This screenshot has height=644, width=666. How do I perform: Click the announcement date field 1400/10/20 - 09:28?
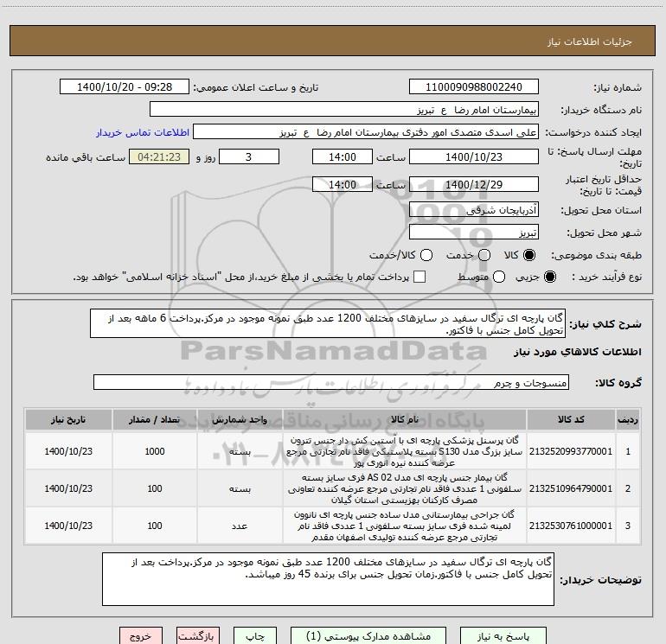click(x=125, y=86)
